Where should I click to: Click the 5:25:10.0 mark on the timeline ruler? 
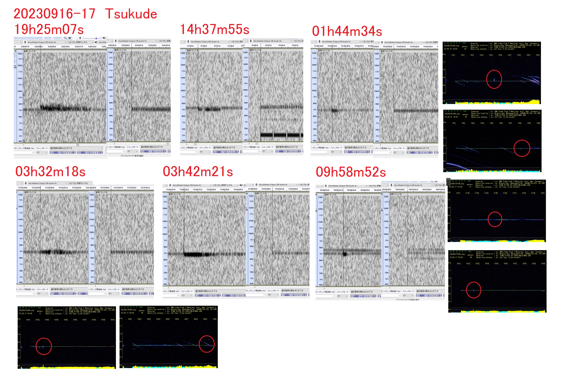pos(65,46)
